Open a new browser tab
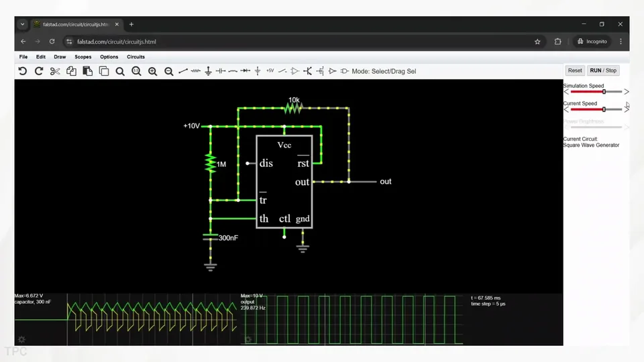The width and height of the screenshot is (644, 362). pyautogui.click(x=131, y=24)
